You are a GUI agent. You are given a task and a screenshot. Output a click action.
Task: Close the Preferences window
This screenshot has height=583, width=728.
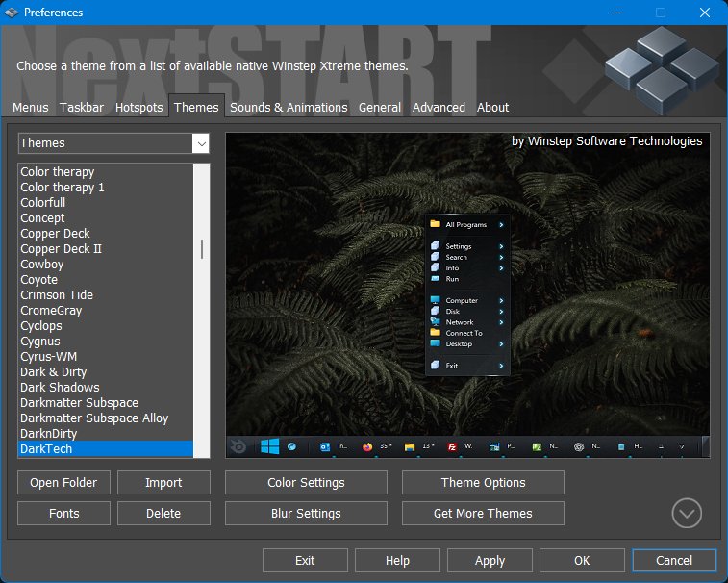pos(704,13)
